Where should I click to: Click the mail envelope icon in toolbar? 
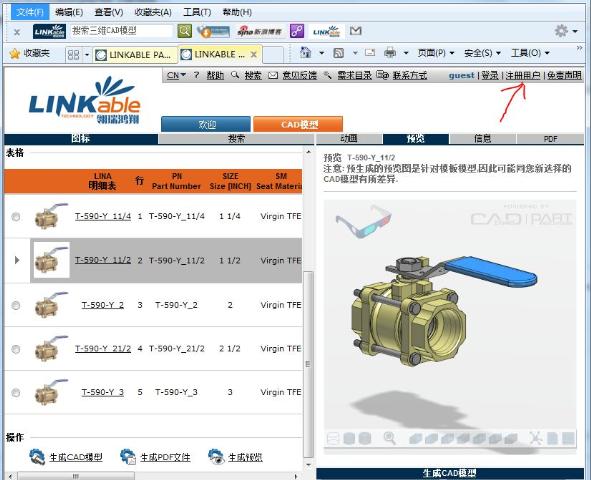pos(355,31)
